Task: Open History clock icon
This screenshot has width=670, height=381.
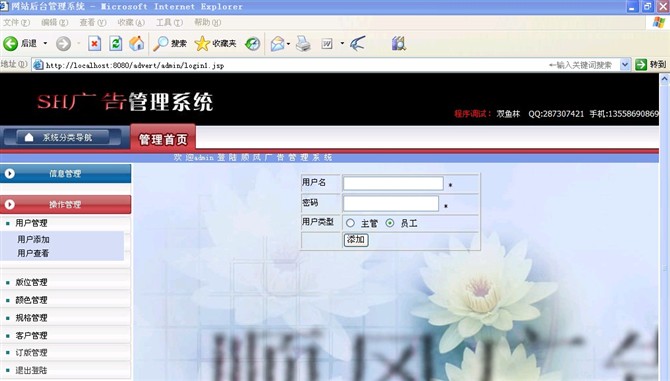Action: coord(252,43)
